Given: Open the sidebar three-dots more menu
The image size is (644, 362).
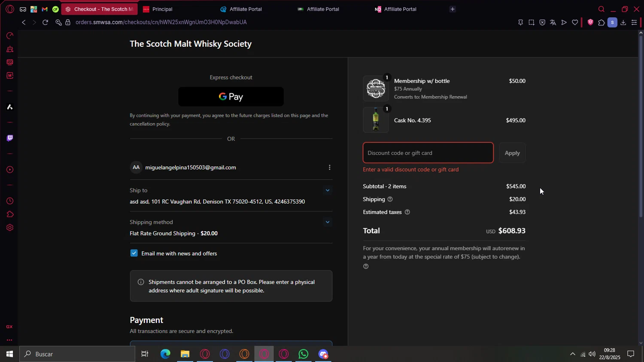Looking at the screenshot, I should pyautogui.click(x=9, y=340).
